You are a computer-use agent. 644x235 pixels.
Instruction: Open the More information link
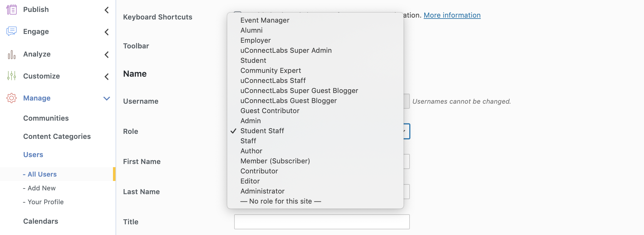(452, 15)
